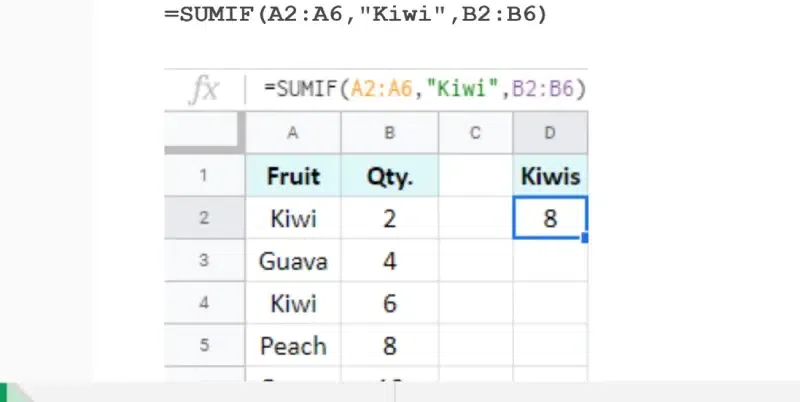Click the select-all corner box
The image size is (800, 402).
coord(204,133)
